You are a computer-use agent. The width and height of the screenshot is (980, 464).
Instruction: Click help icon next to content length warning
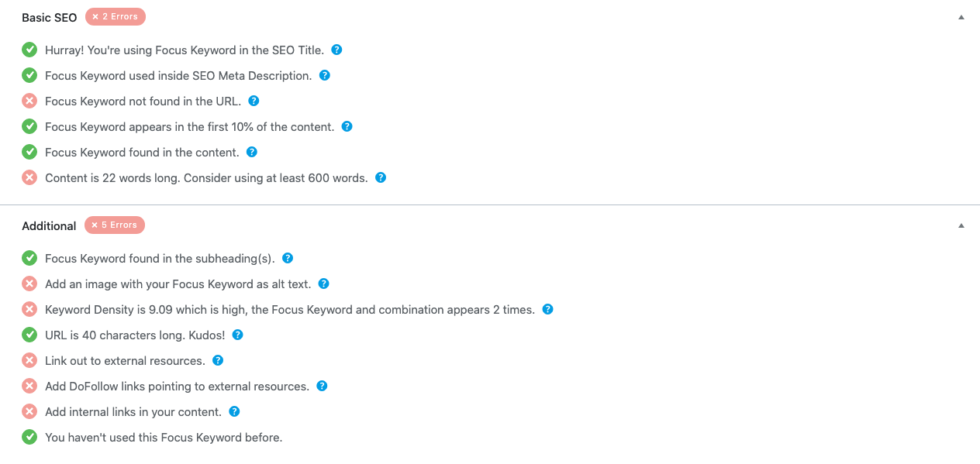coord(381,177)
